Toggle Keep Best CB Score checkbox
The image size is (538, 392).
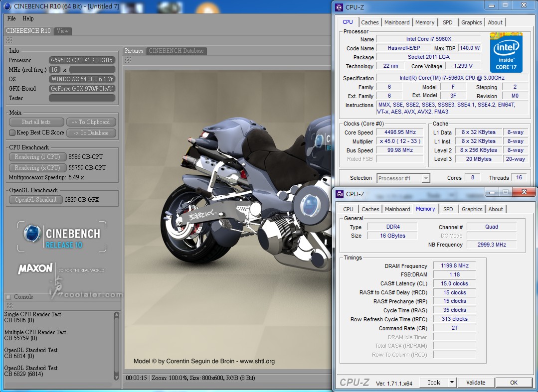pyautogui.click(x=12, y=132)
